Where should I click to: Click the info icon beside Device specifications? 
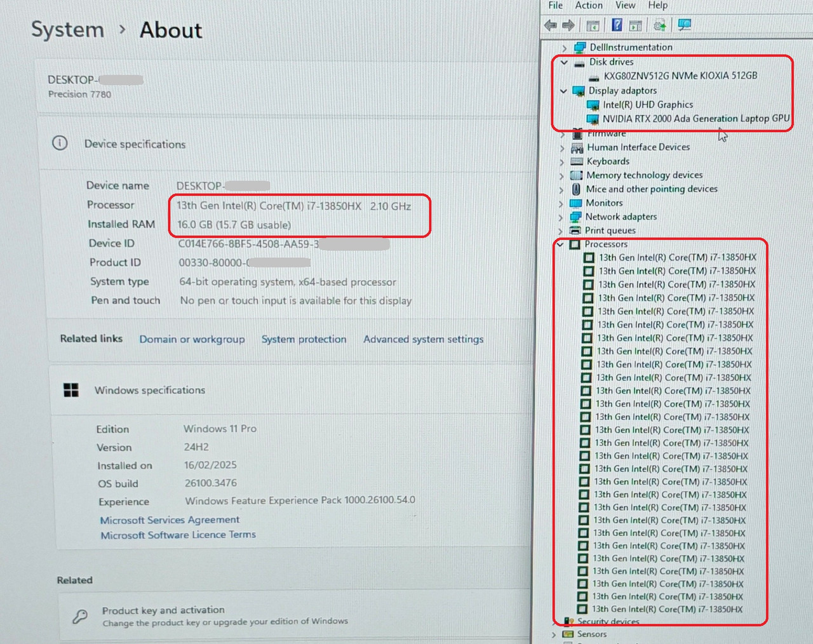(x=60, y=143)
